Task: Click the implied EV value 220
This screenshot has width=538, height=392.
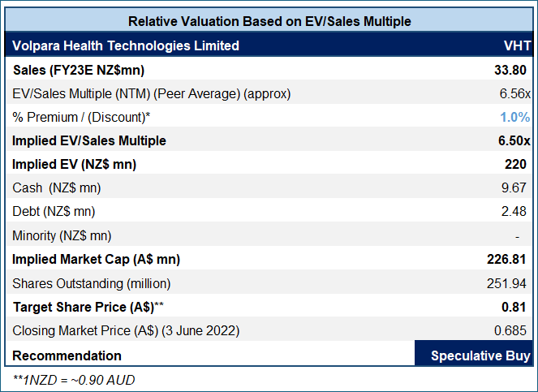Action: coord(515,165)
